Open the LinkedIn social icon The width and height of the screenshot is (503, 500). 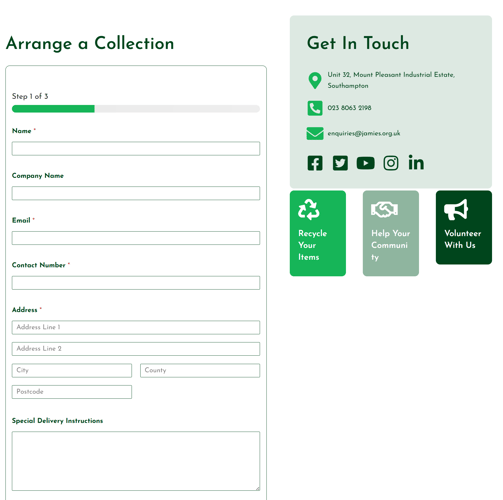click(x=416, y=163)
